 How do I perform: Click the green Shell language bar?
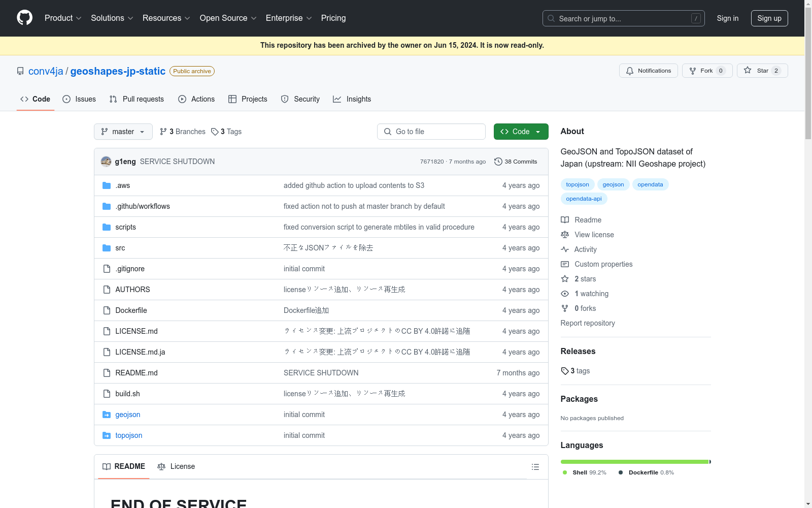(634, 462)
